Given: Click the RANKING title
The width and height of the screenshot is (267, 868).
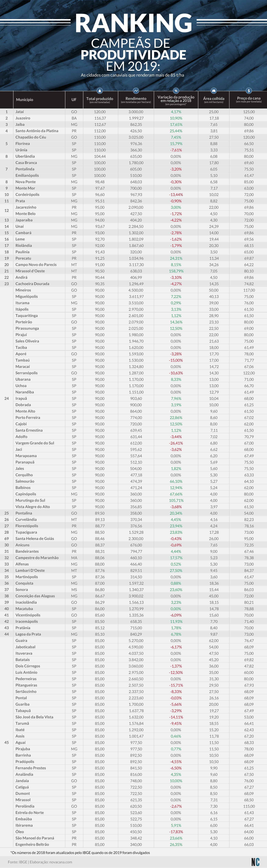Looking at the screenshot, I should pos(134,24).
